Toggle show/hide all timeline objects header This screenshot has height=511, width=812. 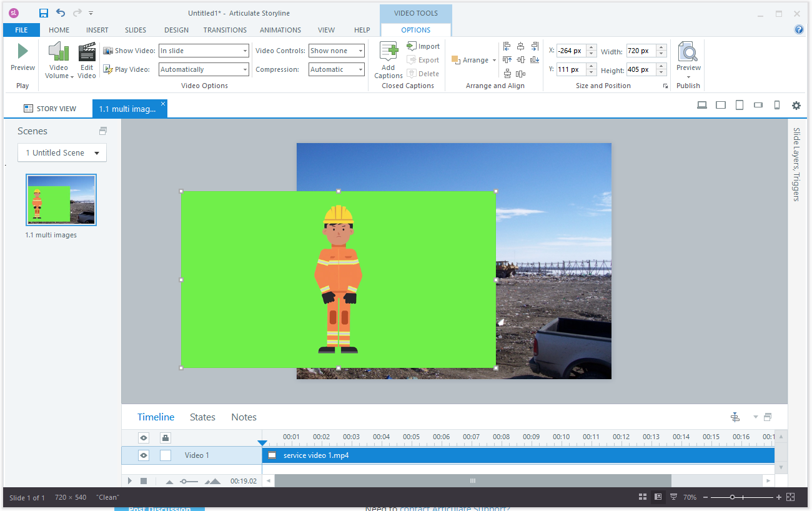[x=144, y=438]
